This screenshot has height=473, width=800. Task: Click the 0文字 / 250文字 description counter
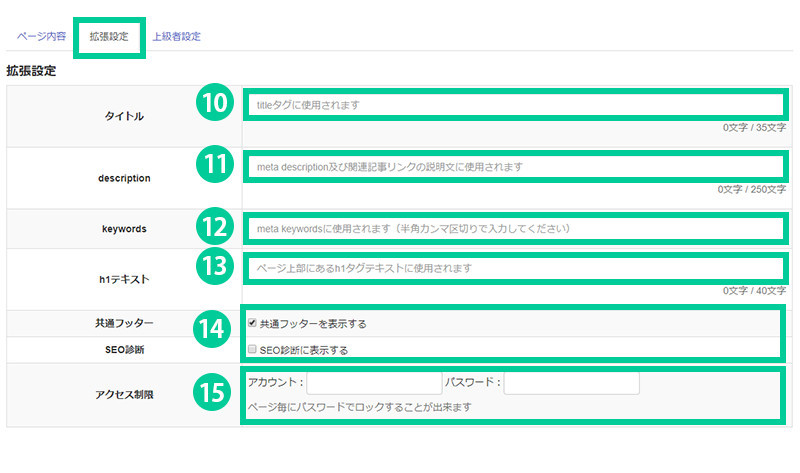pos(751,189)
